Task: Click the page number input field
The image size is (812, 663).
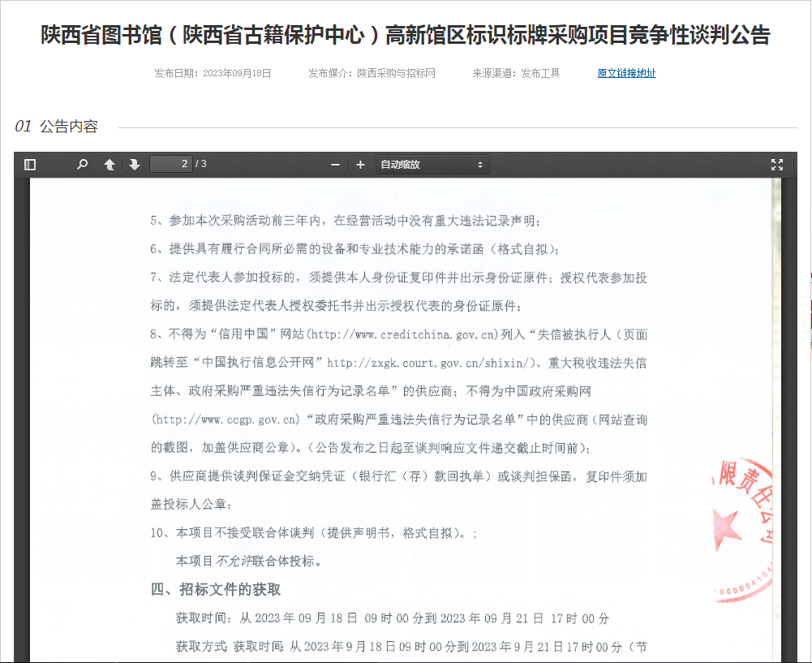Action: click(x=170, y=165)
